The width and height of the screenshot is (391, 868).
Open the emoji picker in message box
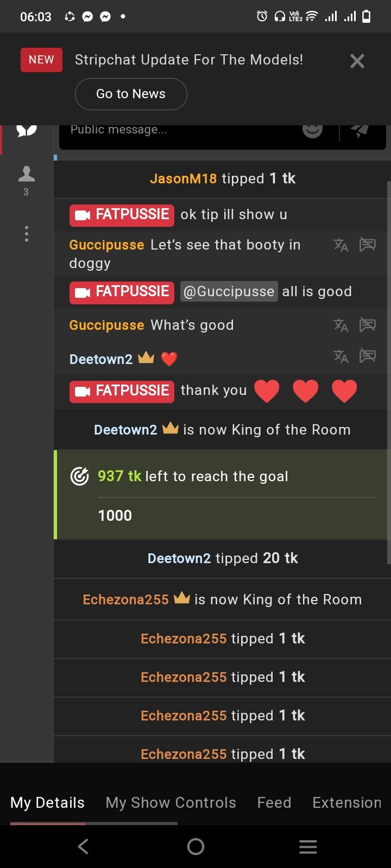(x=312, y=130)
